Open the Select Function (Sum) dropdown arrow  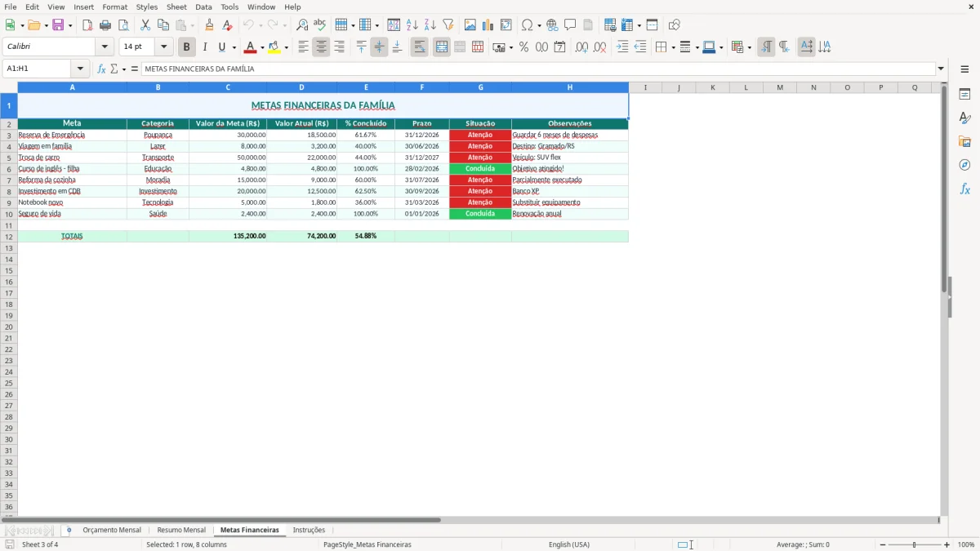pyautogui.click(x=124, y=69)
